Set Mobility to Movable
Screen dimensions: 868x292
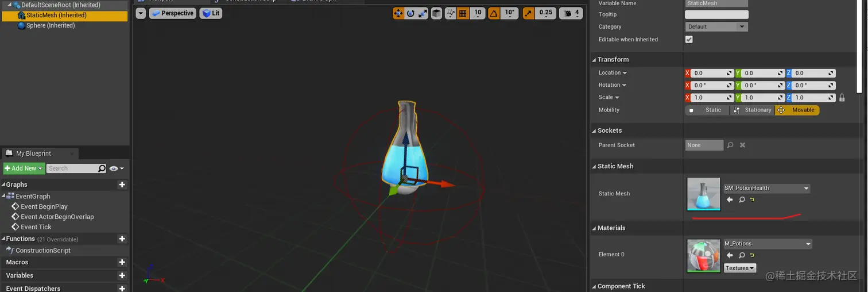coord(797,110)
